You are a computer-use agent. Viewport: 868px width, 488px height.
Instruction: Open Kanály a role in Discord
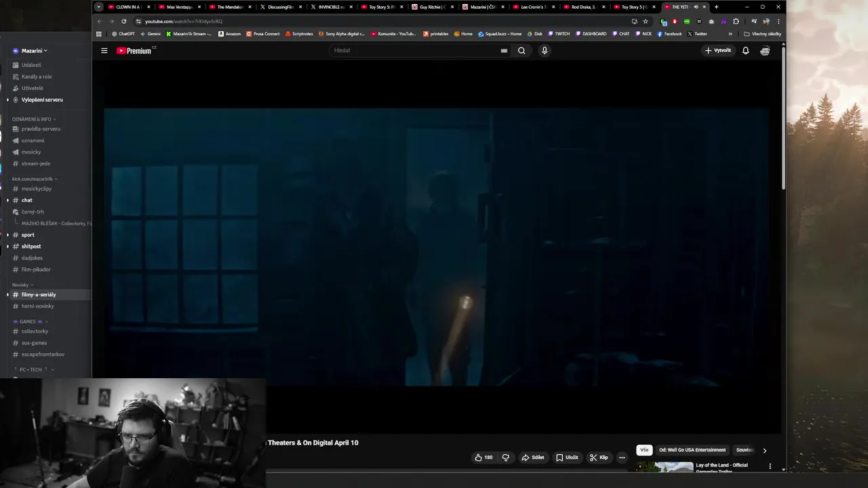coord(37,77)
